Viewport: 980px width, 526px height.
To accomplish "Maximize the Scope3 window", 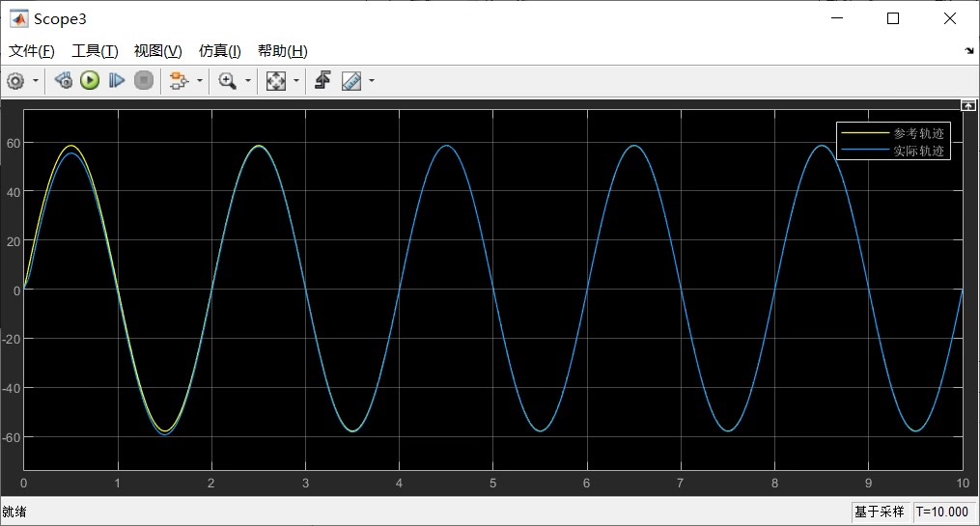I will [x=893, y=18].
